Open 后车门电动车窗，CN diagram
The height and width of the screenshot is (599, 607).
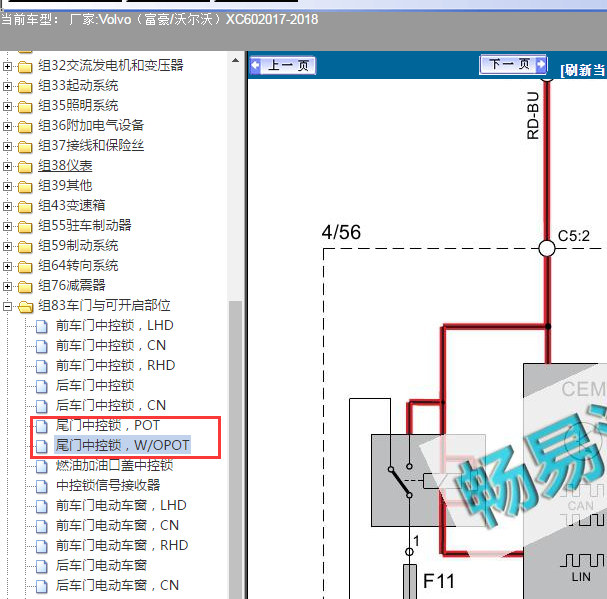coord(117,585)
